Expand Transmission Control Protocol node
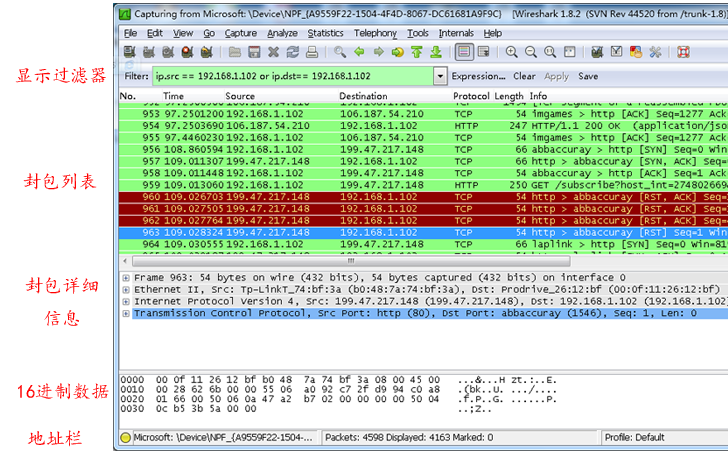 [x=126, y=314]
